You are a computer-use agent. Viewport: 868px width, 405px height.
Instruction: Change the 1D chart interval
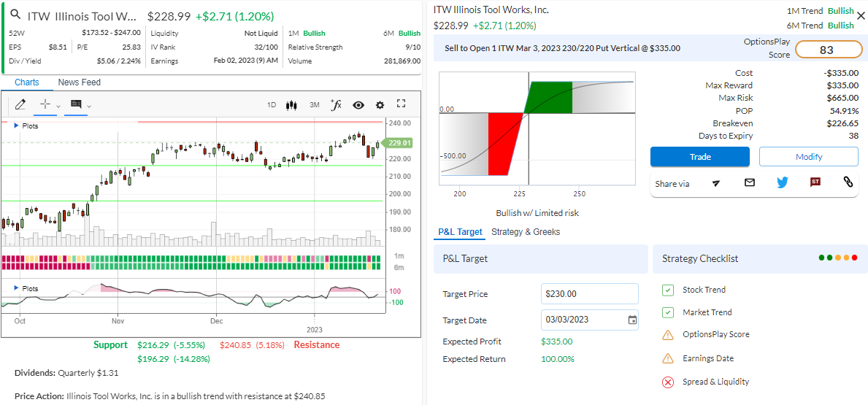[x=272, y=104]
